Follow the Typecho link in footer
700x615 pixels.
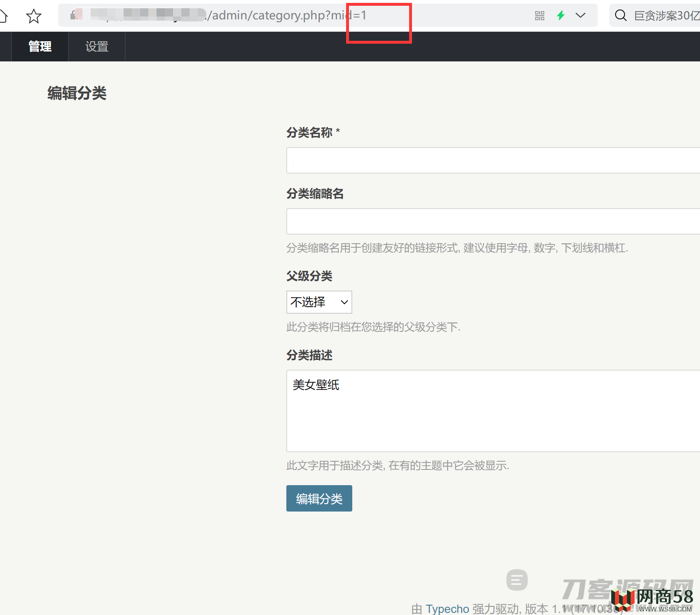tap(447, 609)
